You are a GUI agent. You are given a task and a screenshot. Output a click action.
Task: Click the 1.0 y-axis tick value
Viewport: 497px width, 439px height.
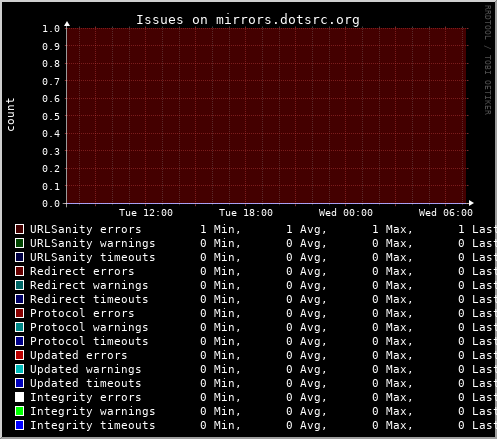coord(51,29)
